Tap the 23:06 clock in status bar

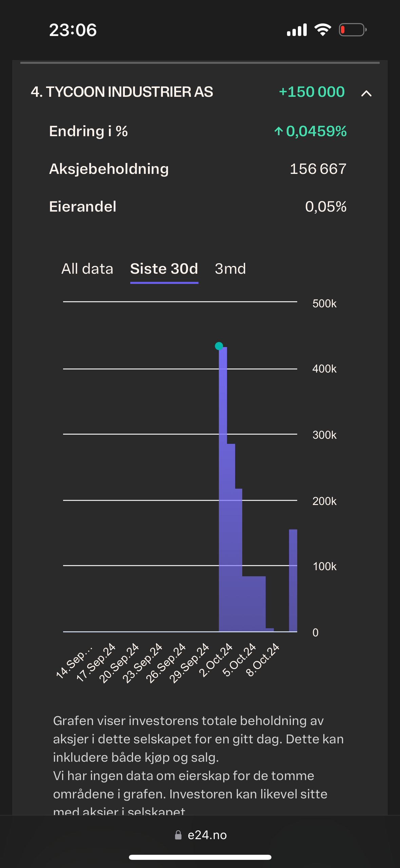tap(73, 30)
